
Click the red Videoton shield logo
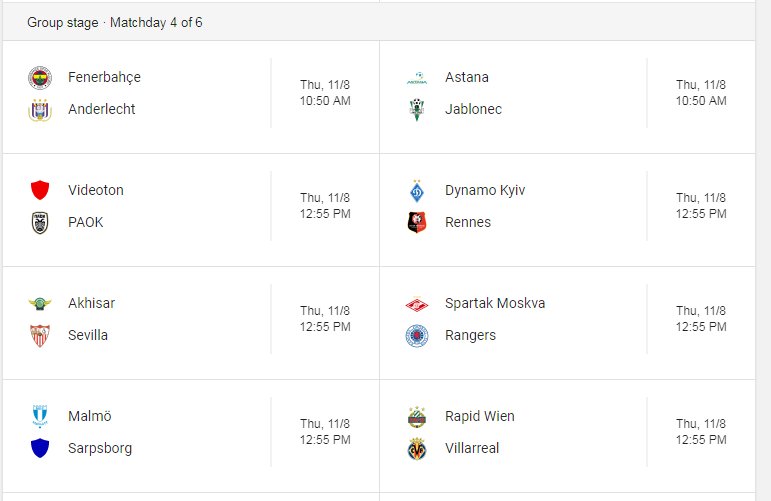(40, 190)
